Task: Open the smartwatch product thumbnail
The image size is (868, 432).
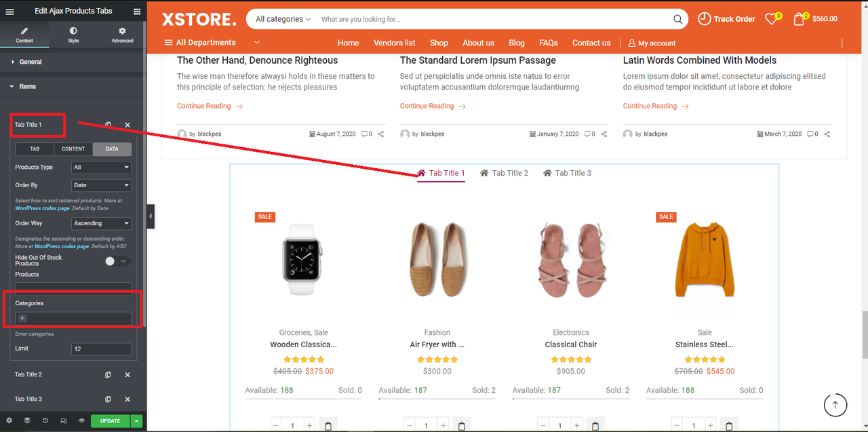Action: point(303,259)
